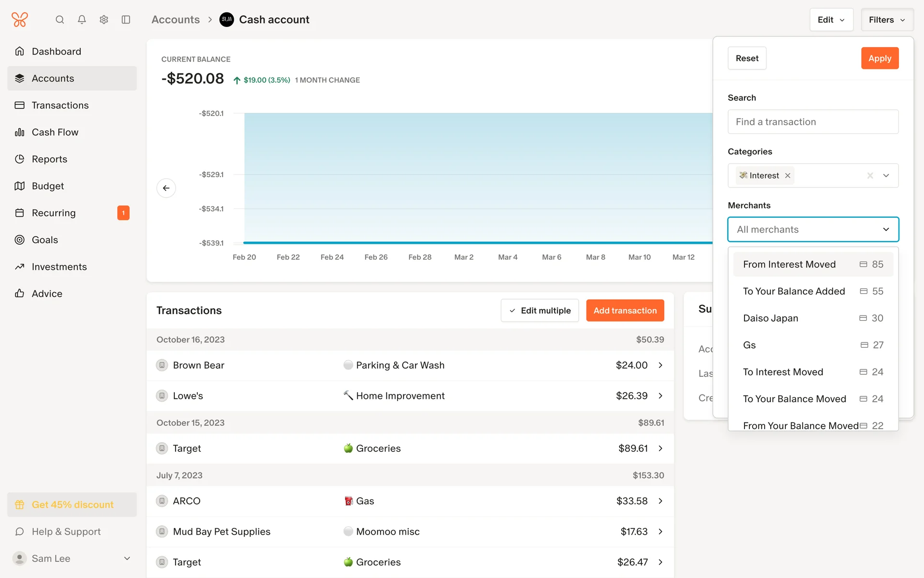Collapse the Filters dropdown
The image size is (924, 578).
click(x=887, y=20)
